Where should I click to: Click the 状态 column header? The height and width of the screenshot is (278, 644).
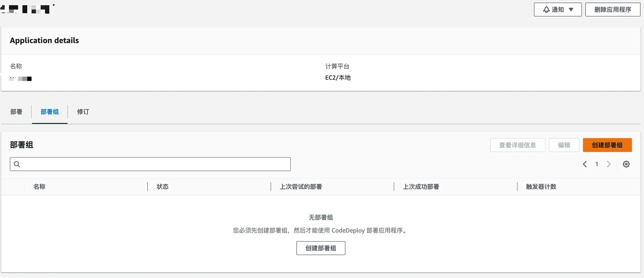162,187
